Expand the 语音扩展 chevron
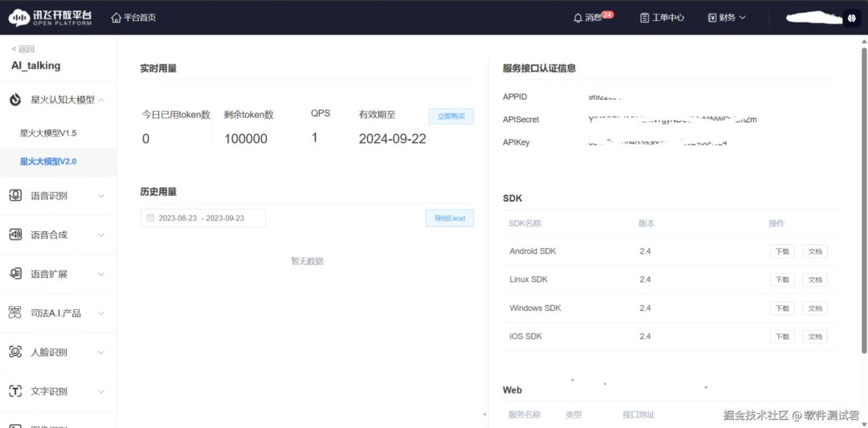This screenshot has height=428, width=868. (x=101, y=275)
